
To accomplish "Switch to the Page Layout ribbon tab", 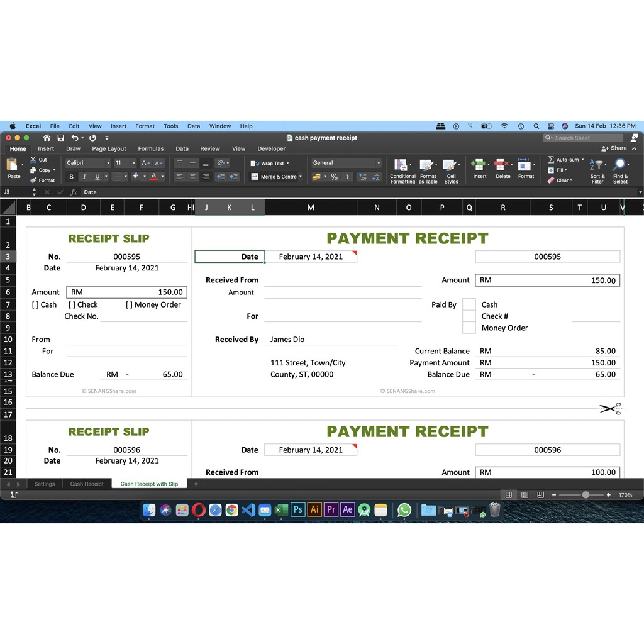I will point(109,149).
